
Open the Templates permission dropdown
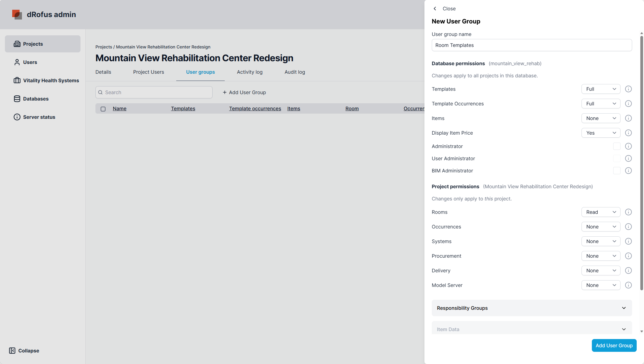pos(601,89)
